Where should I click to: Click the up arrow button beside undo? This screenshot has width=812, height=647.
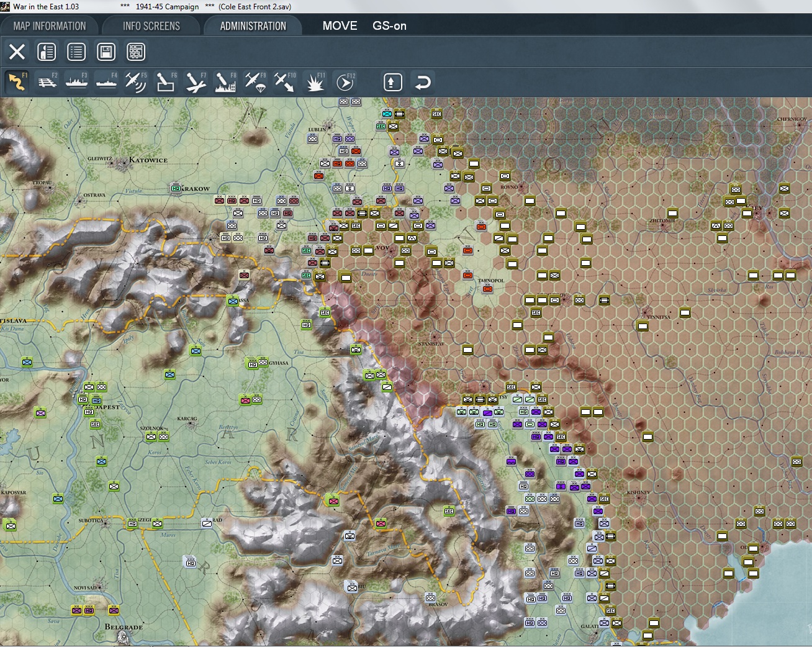393,82
